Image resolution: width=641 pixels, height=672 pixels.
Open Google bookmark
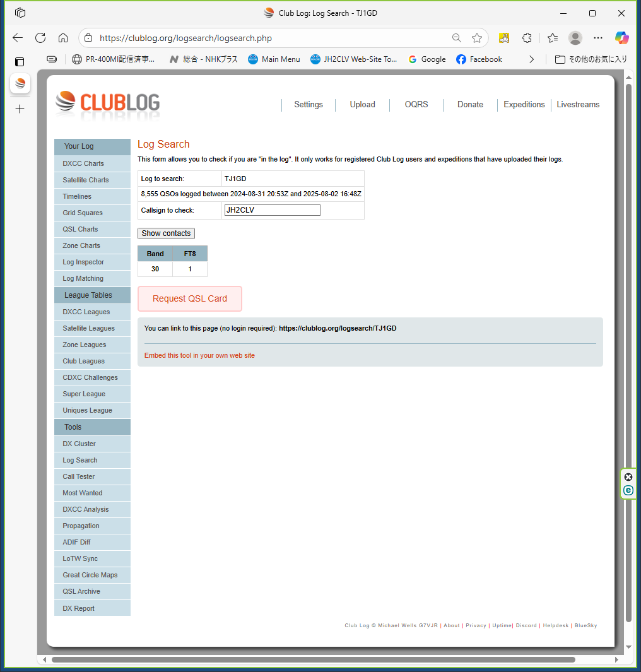point(427,59)
